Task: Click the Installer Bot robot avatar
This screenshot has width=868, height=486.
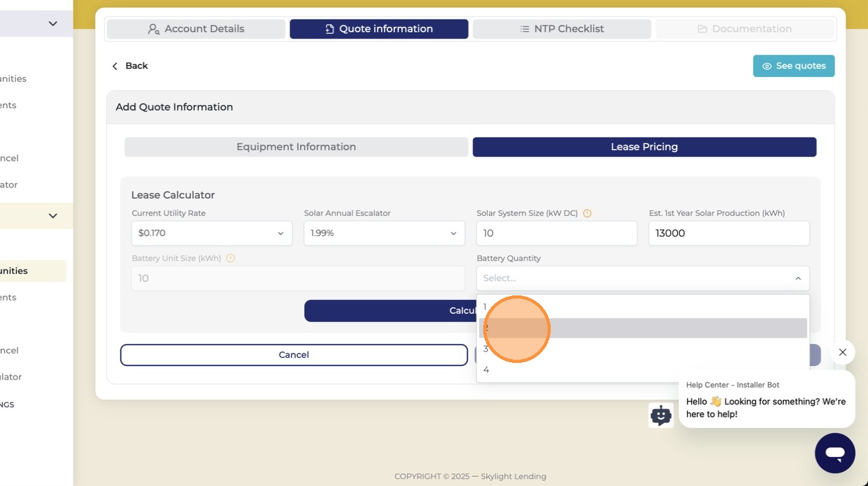Action: (x=661, y=415)
